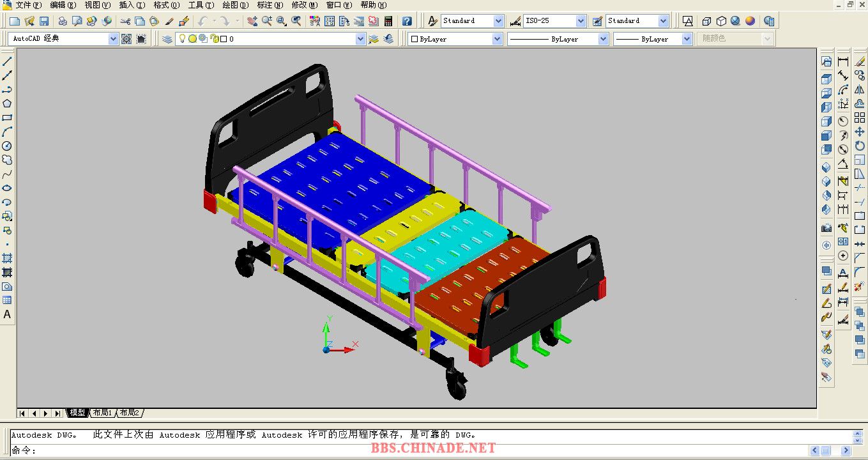This screenshot has width=868, height=460.
Task: Open the ISO-25 dimension style dropdown
Action: click(580, 21)
